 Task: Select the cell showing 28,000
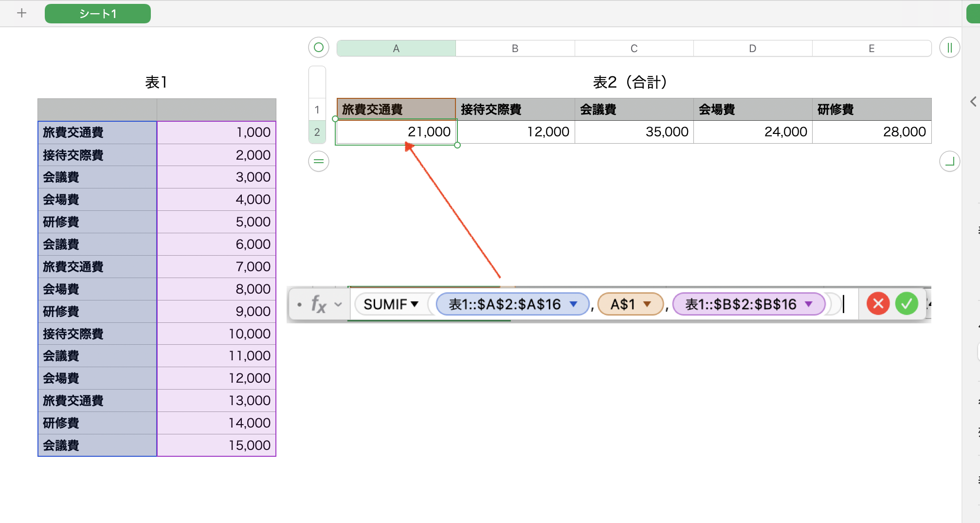pyautogui.click(x=871, y=132)
